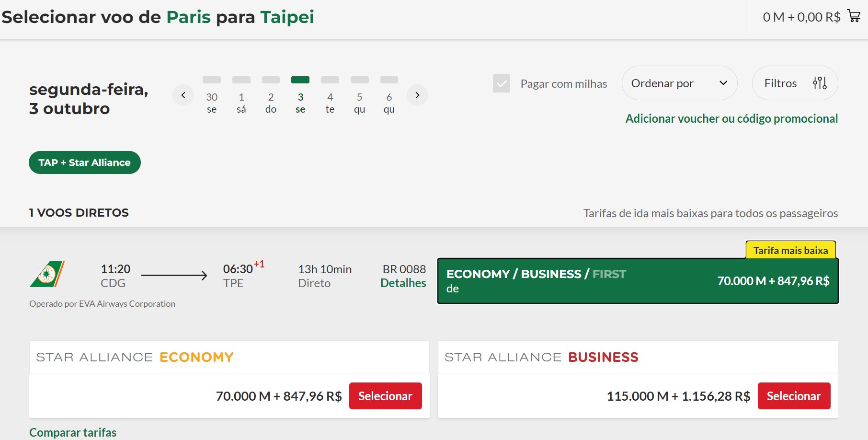Click the EVA Airways logo
The width and height of the screenshot is (868, 440).
tap(47, 274)
